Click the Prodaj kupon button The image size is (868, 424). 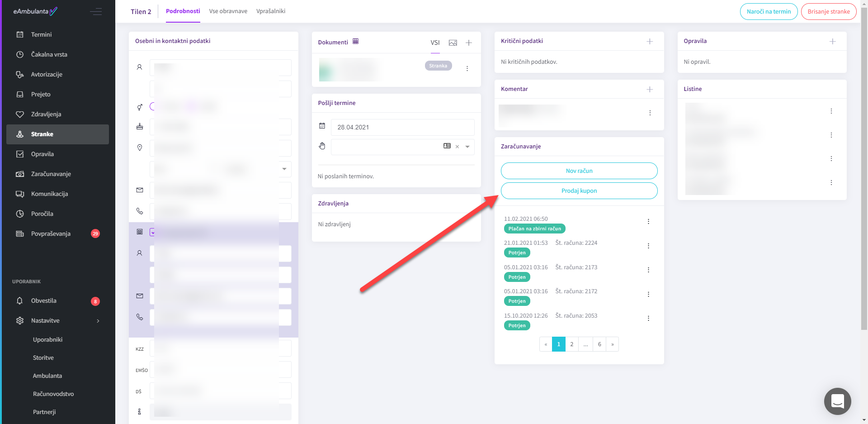pyautogui.click(x=579, y=191)
